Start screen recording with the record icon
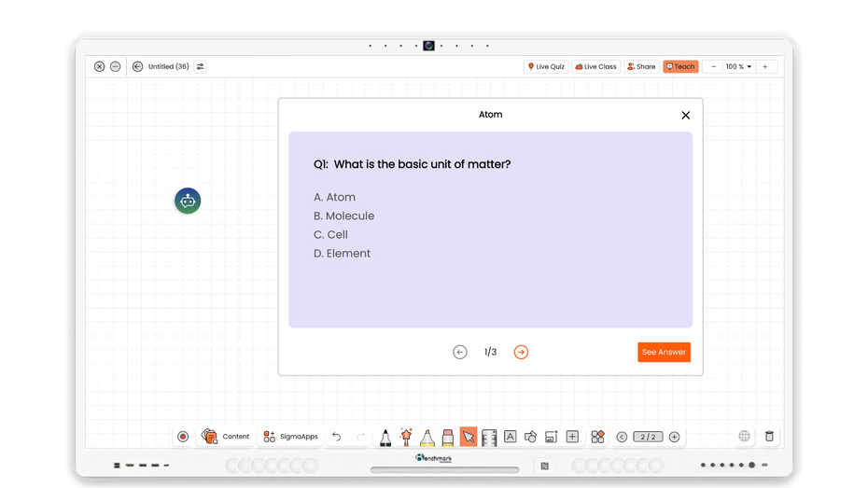The width and height of the screenshot is (868, 488). coord(183,437)
